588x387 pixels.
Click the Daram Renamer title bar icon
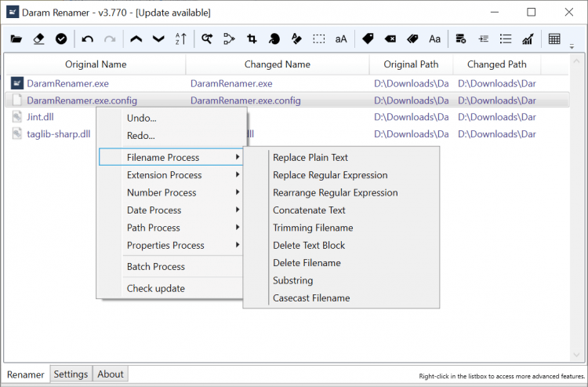click(x=13, y=12)
